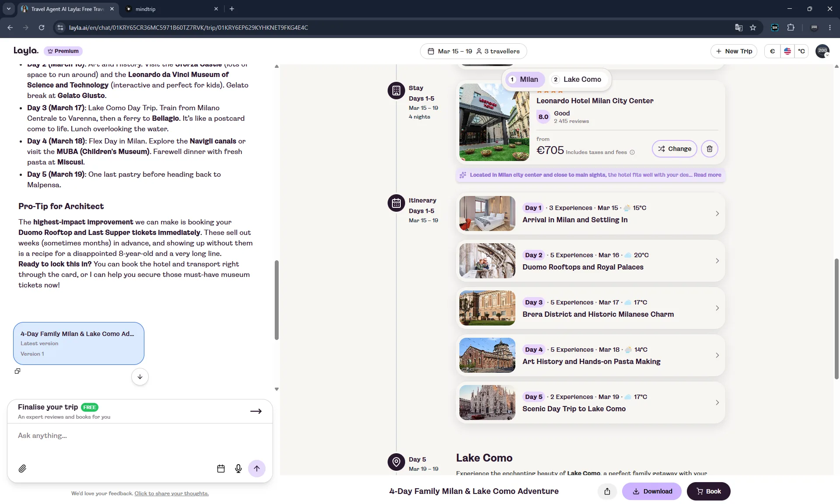
Task: Copy message using copy icon
Action: pos(17,371)
